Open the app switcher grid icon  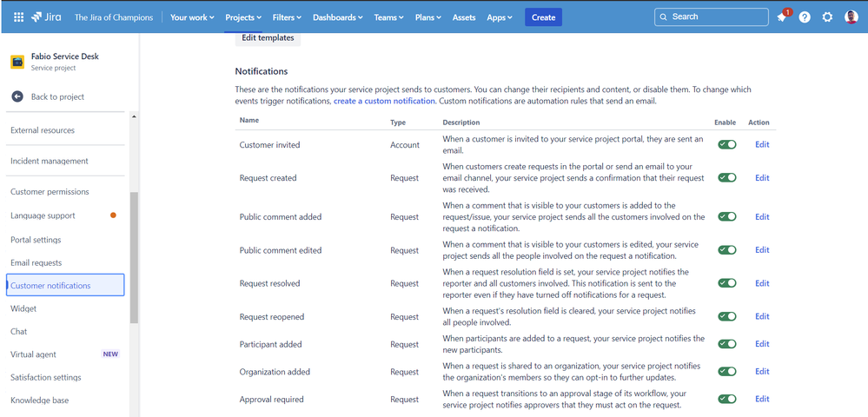click(18, 17)
